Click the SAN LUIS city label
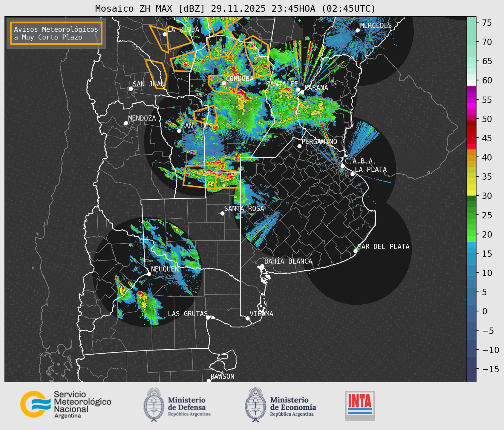The height and width of the screenshot is (430, 504). tap(197, 126)
